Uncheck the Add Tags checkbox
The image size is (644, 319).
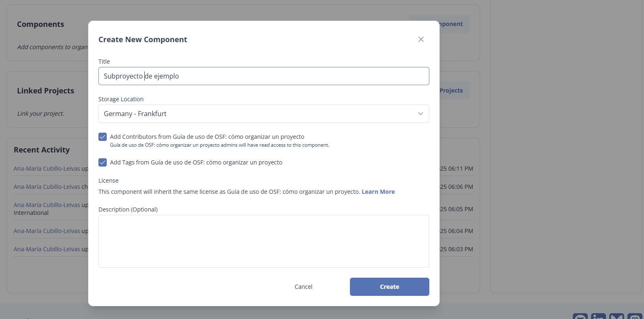click(x=103, y=162)
